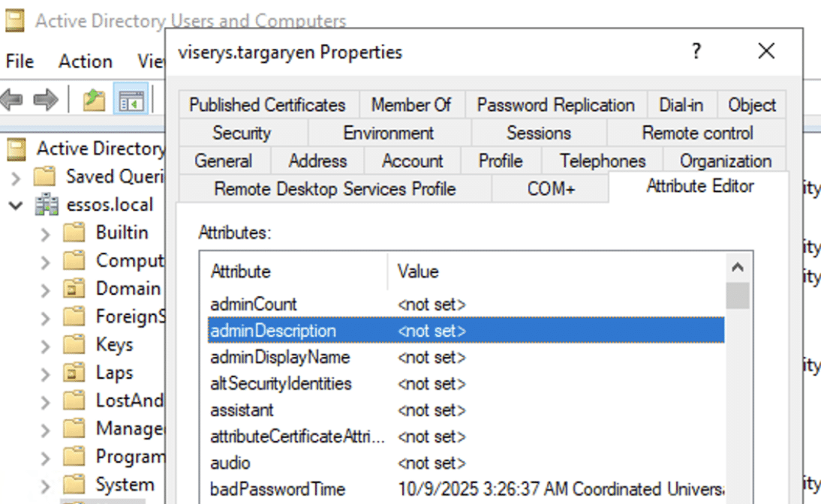The width and height of the screenshot is (821, 504).
Task: Expand the System container chevron
Action: pos(45,485)
